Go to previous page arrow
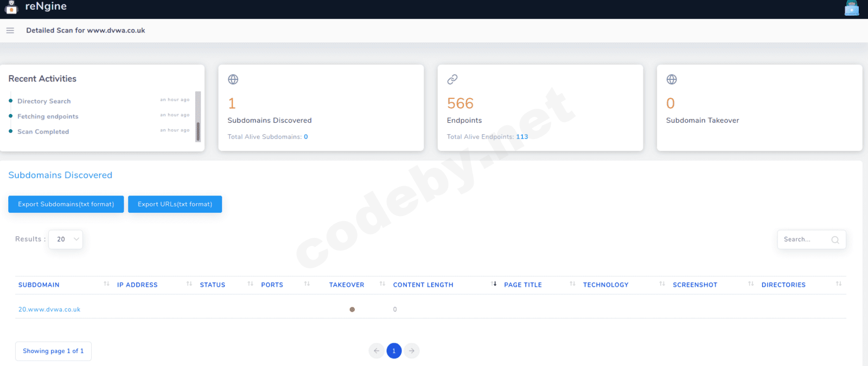This screenshot has height=366, width=868. point(376,351)
